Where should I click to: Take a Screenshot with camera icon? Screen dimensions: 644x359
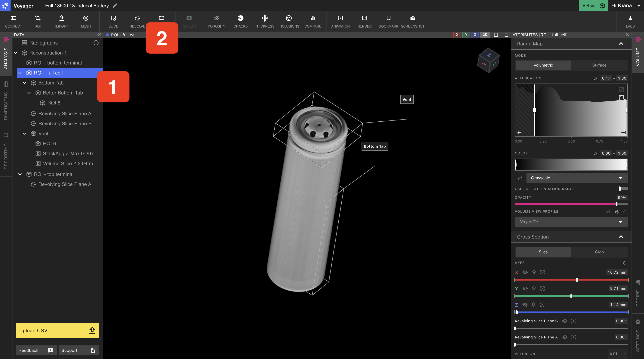(413, 21)
